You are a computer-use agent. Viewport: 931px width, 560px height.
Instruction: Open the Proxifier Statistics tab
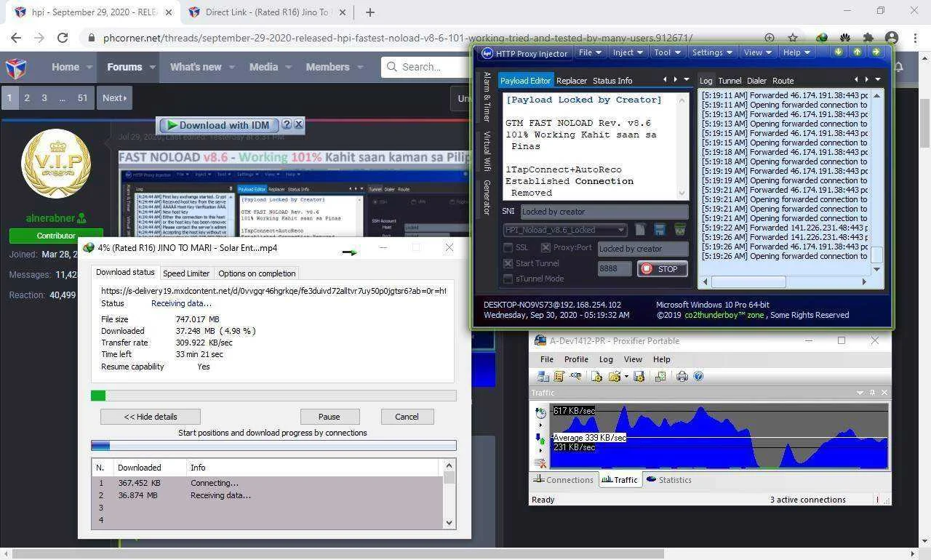point(668,480)
